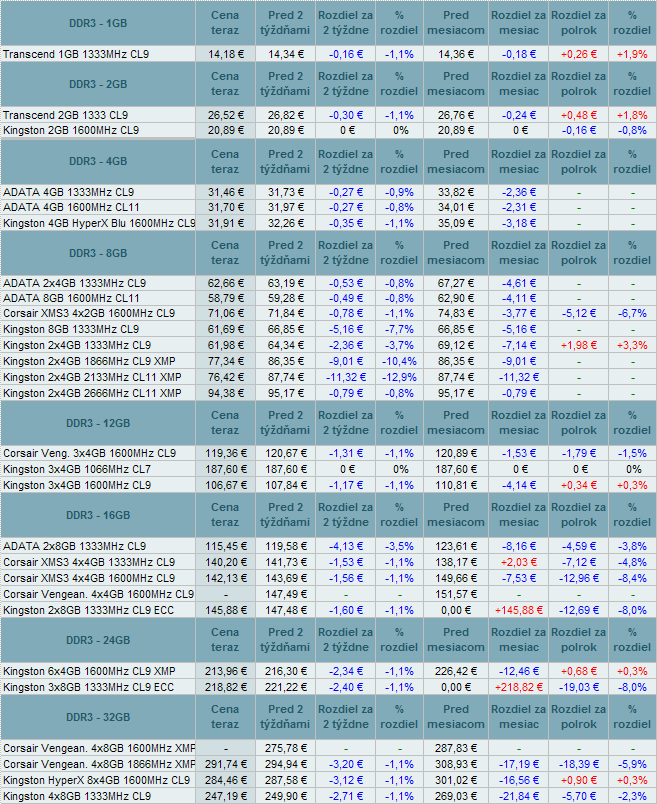
Task: Click Kingston 3x4GB 1600MHz CL9 product name
Action: pos(77,485)
